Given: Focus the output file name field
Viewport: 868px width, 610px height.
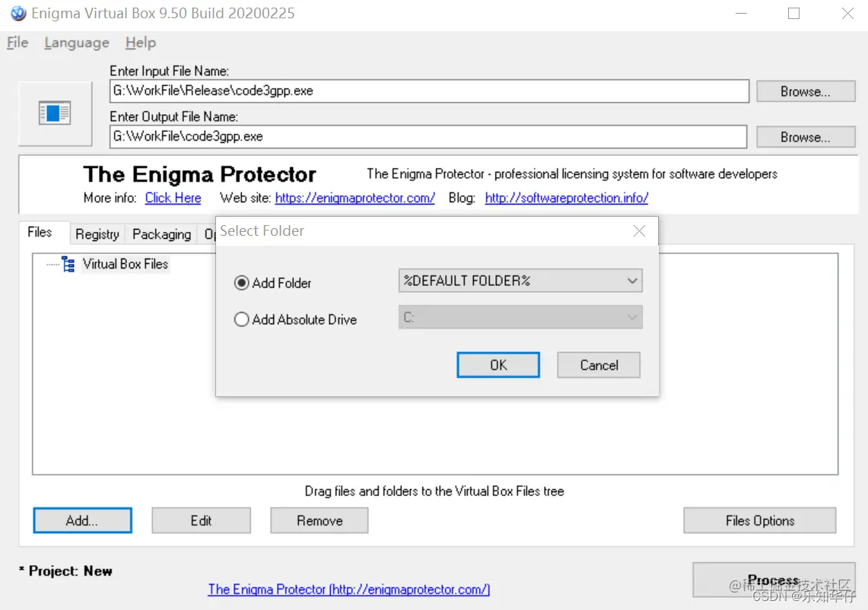Looking at the screenshot, I should (x=428, y=136).
